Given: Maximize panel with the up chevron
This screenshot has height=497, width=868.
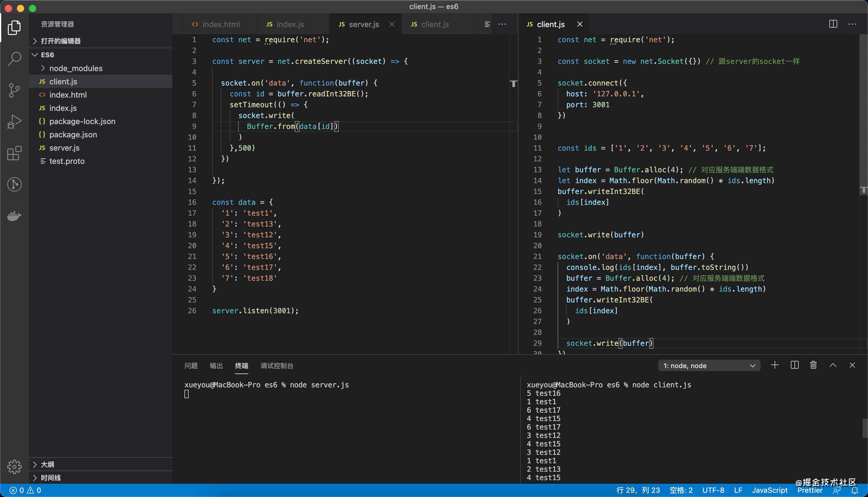Looking at the screenshot, I should pyautogui.click(x=833, y=365).
